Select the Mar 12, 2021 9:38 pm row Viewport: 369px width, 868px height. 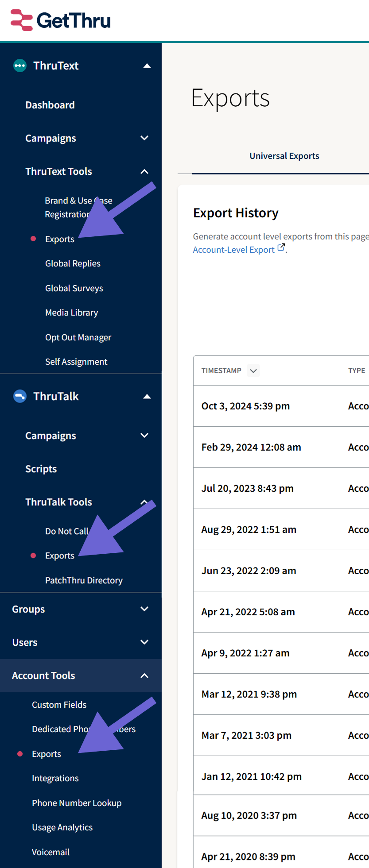tap(281, 694)
